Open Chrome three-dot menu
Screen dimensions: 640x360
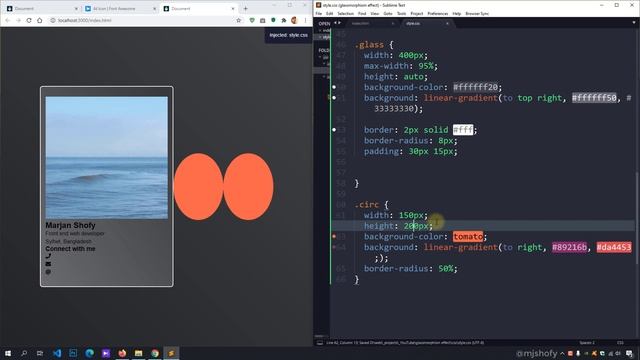pyautogui.click(x=305, y=20)
